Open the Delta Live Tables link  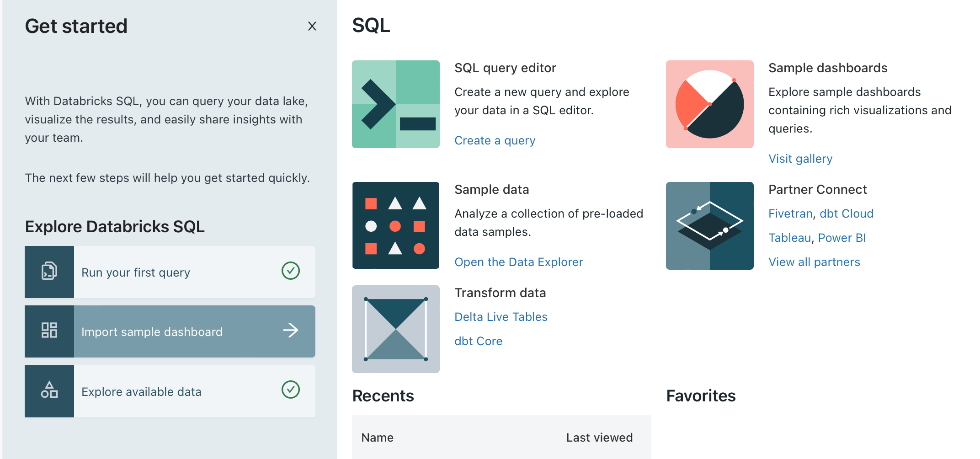click(x=501, y=317)
